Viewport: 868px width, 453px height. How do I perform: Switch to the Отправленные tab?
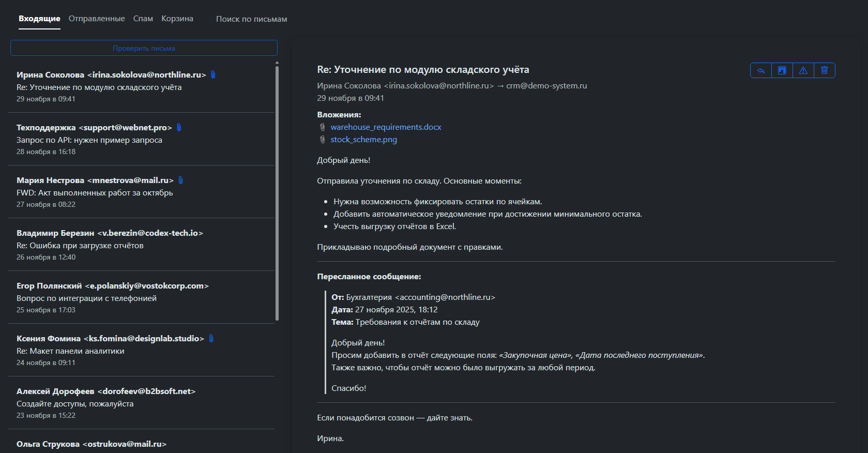click(x=97, y=19)
